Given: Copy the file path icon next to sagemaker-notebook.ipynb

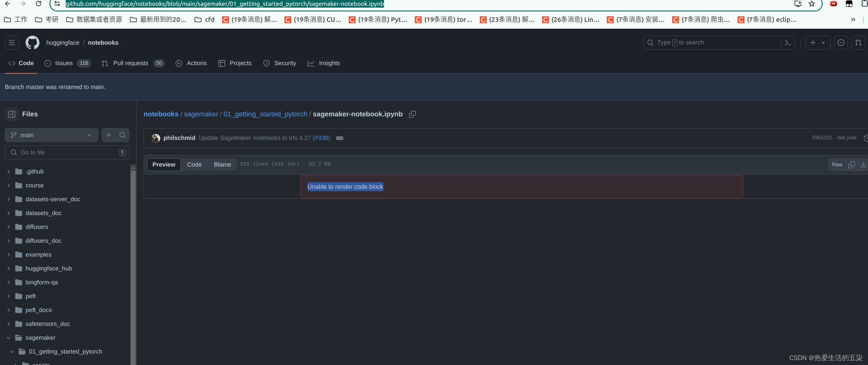Looking at the screenshot, I should click(412, 114).
